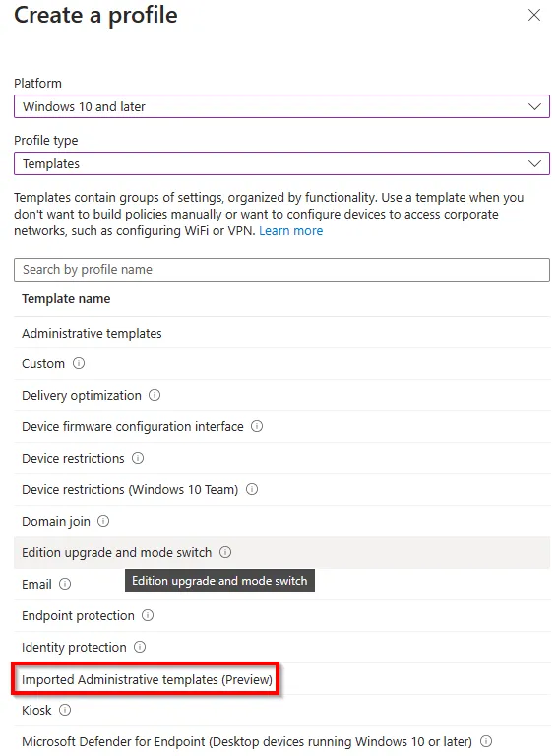Close the Create a profile pane

pos(534,15)
